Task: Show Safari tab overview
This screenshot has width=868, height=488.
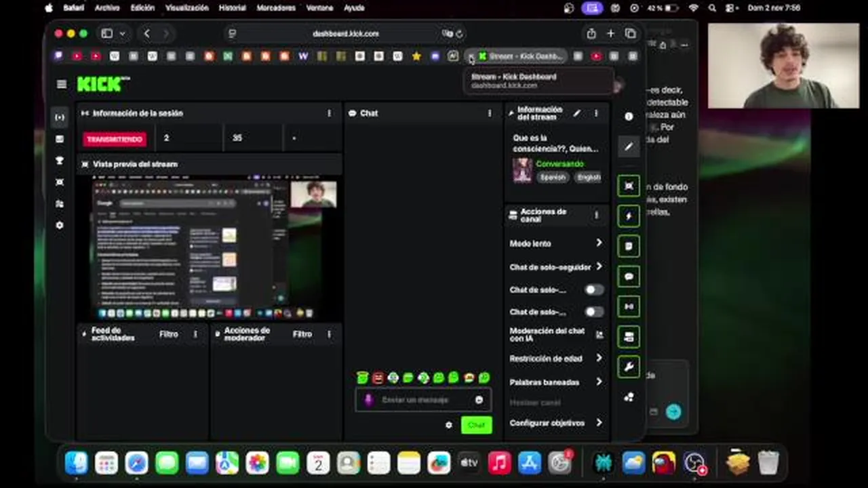Action: [x=631, y=33]
